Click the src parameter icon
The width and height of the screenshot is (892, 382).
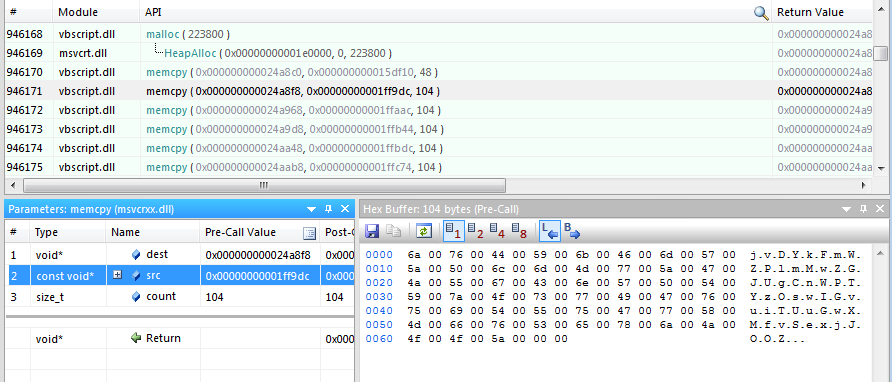click(x=135, y=276)
